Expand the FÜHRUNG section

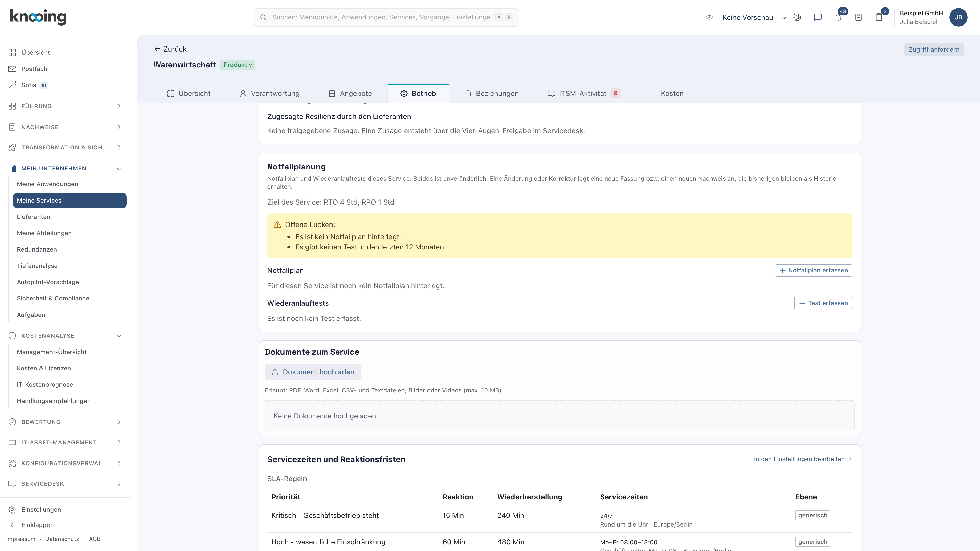coord(65,106)
